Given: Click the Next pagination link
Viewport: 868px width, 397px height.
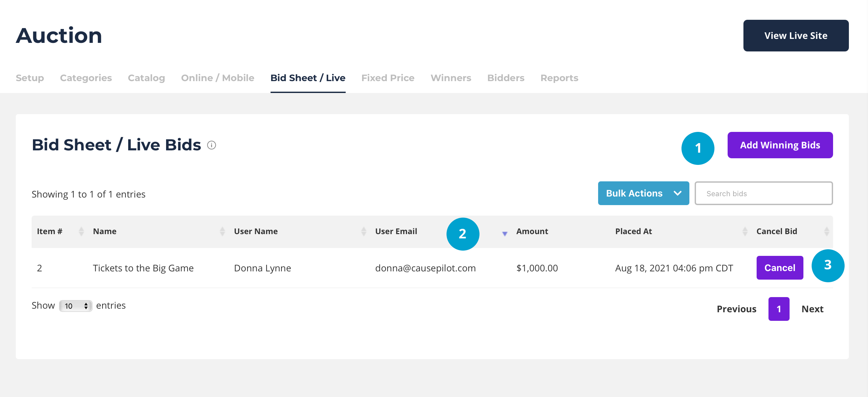Looking at the screenshot, I should [812, 309].
